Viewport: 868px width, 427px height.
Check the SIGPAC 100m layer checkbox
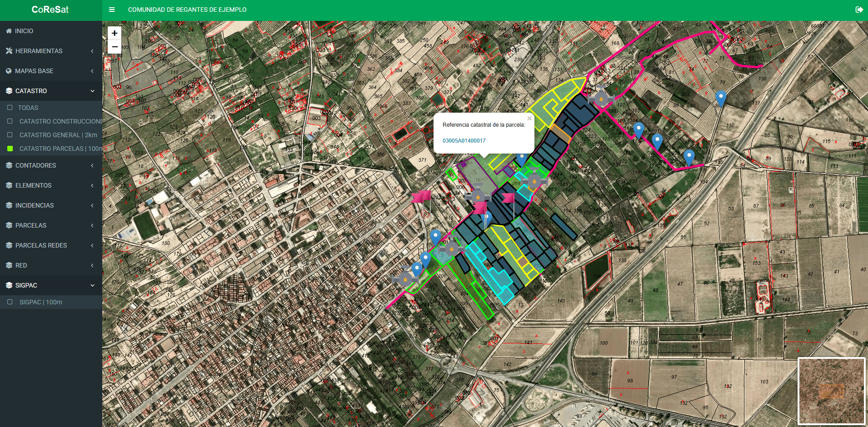tap(10, 302)
